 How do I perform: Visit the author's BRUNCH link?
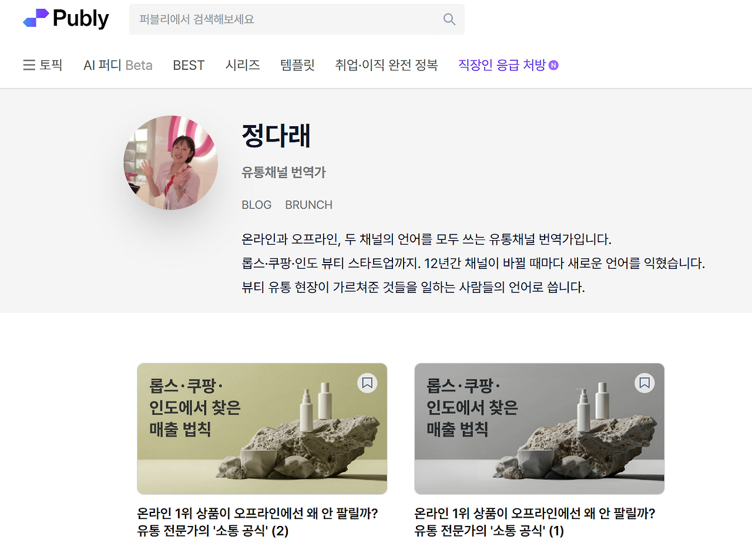(309, 205)
